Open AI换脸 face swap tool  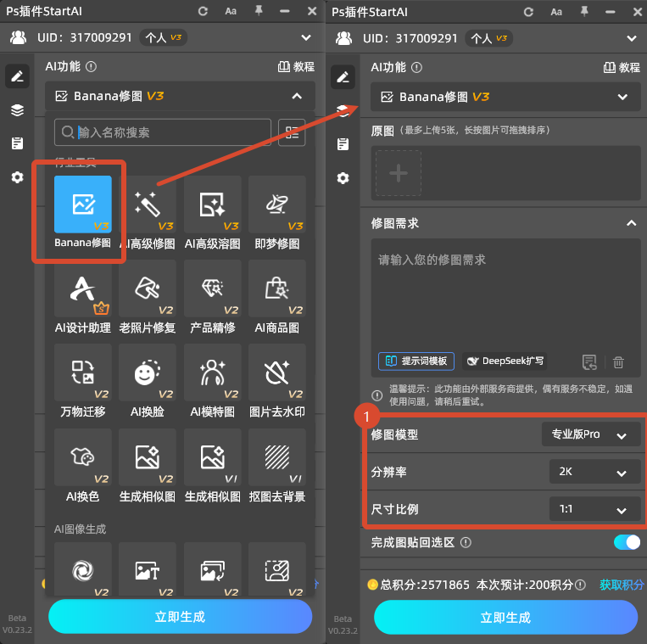click(148, 372)
